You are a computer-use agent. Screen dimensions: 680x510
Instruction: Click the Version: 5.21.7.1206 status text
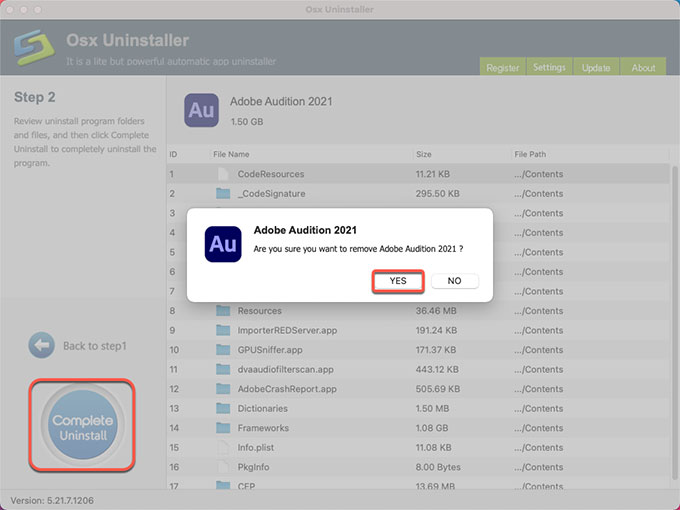[52, 500]
